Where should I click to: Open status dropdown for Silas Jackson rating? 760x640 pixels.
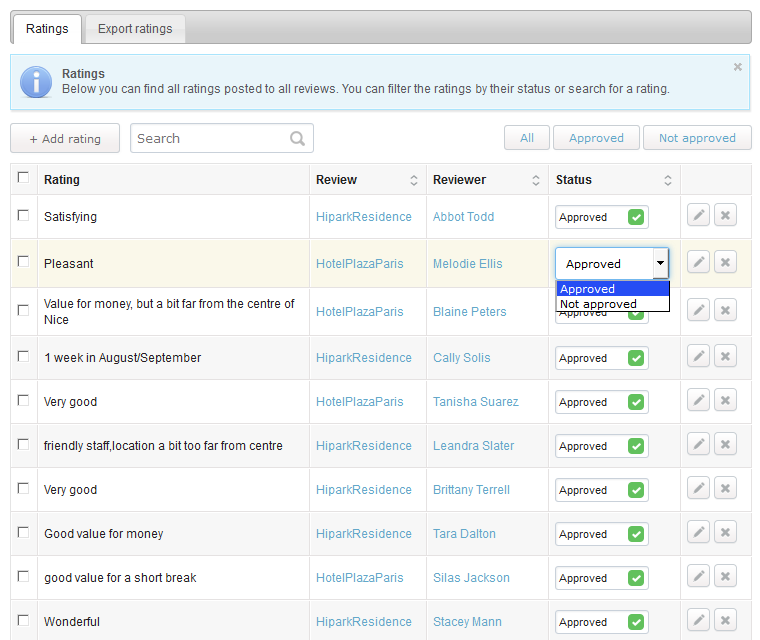tap(602, 578)
